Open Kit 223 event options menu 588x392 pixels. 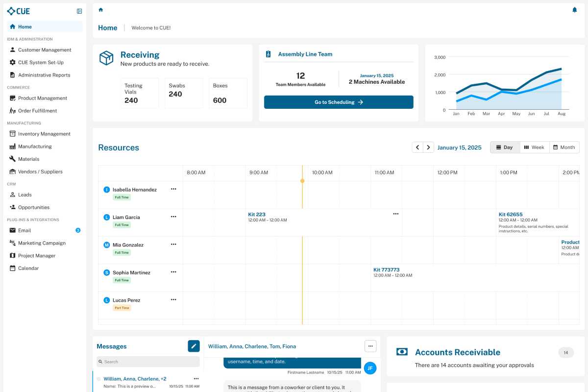396,214
